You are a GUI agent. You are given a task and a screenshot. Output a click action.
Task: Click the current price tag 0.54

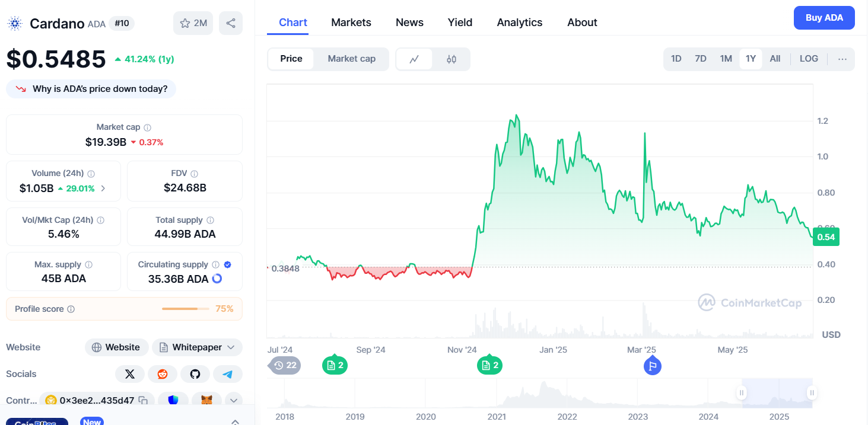click(x=826, y=237)
